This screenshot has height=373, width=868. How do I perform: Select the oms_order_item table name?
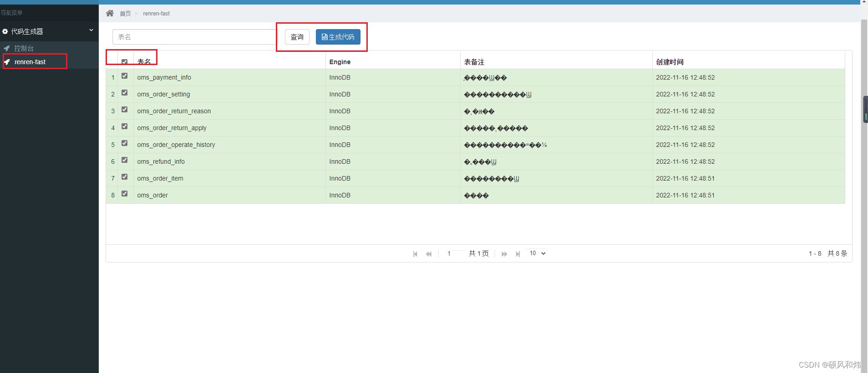160,178
